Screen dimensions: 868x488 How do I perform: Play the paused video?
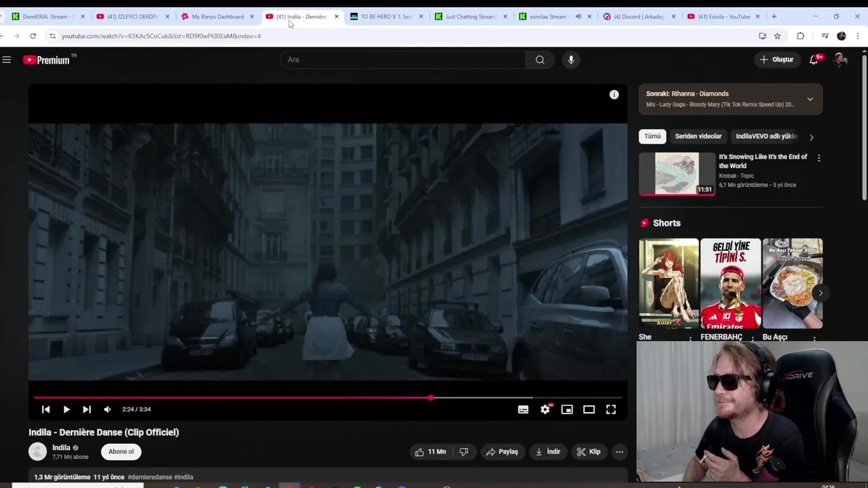pos(66,409)
